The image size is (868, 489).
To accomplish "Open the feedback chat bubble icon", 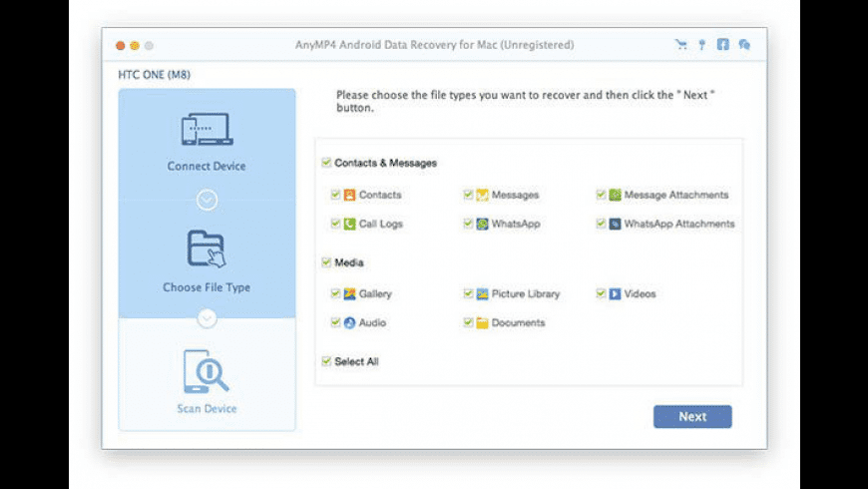I will point(744,45).
